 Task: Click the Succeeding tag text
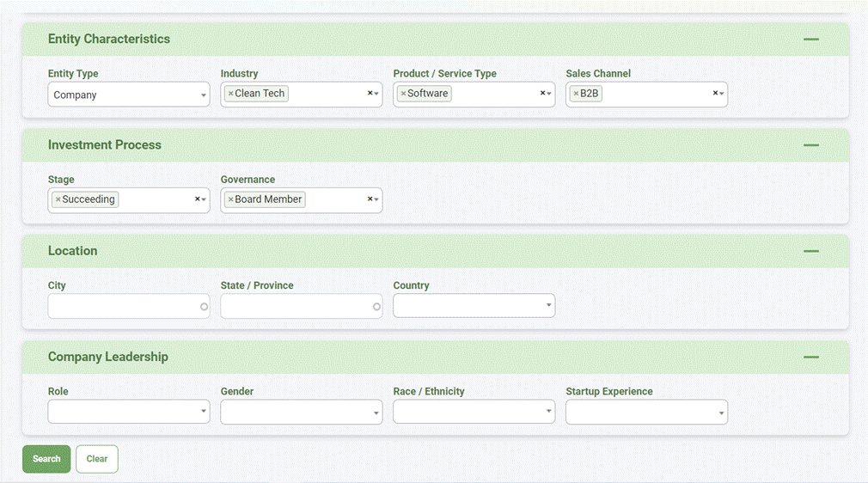89,199
